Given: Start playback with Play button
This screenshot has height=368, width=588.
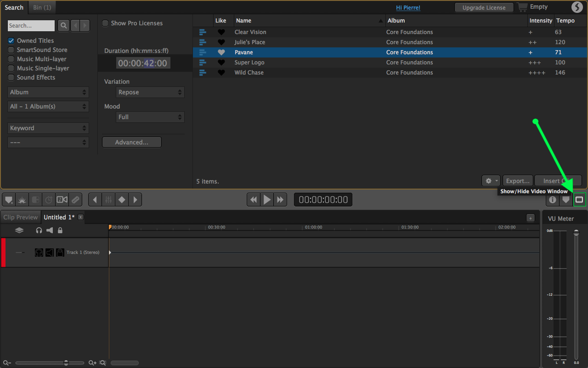Looking at the screenshot, I should coord(267,200).
